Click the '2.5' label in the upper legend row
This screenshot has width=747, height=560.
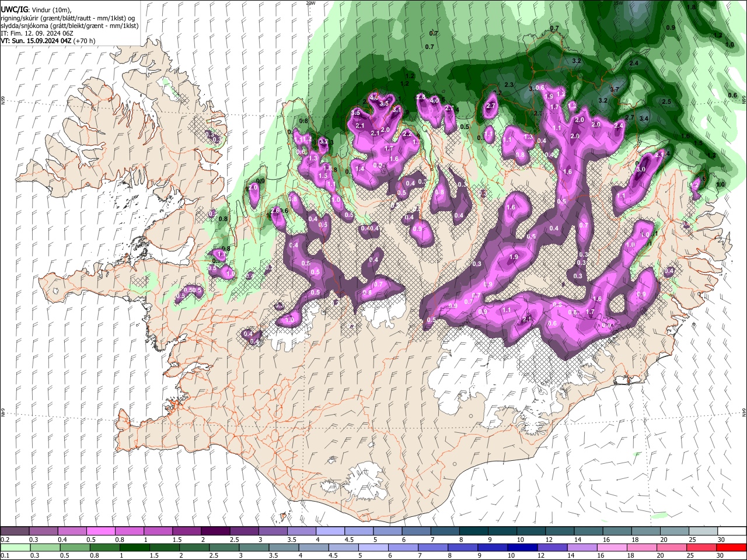coord(234,540)
